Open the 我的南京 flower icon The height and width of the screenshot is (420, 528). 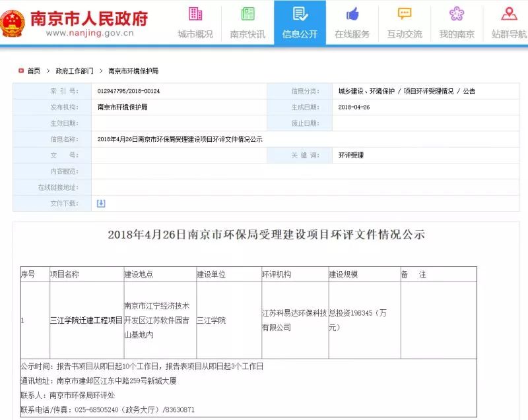tap(457, 14)
